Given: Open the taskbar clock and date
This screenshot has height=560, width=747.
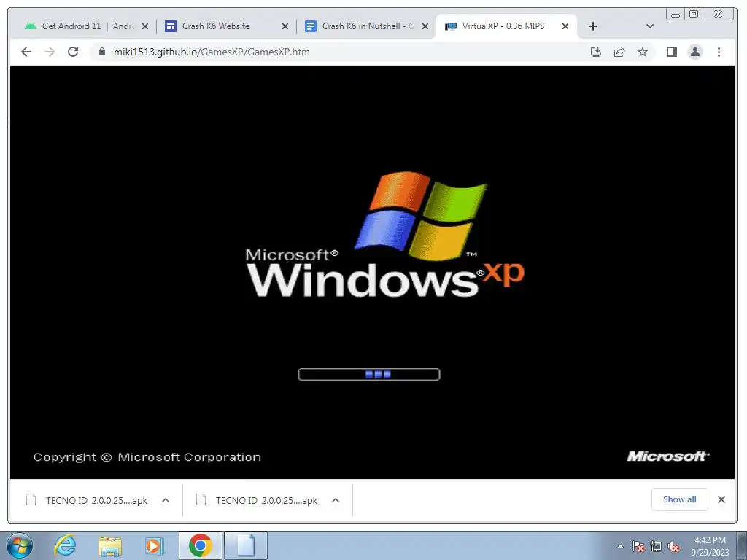Looking at the screenshot, I should tap(710, 546).
